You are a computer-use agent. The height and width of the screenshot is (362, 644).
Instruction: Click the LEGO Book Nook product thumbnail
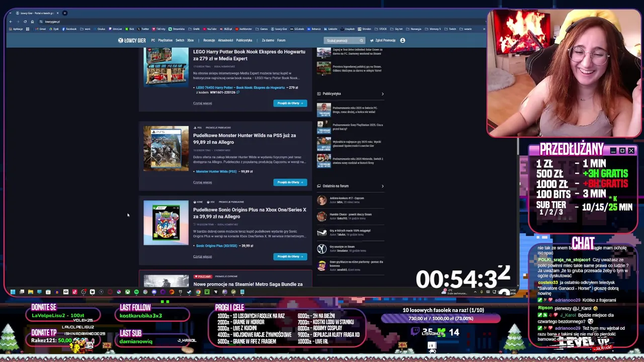(166, 67)
